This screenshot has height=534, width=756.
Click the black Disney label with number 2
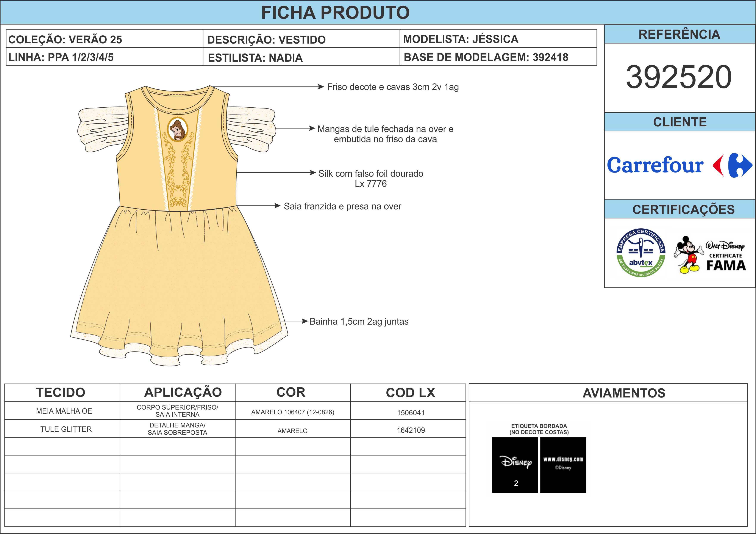tap(515, 465)
